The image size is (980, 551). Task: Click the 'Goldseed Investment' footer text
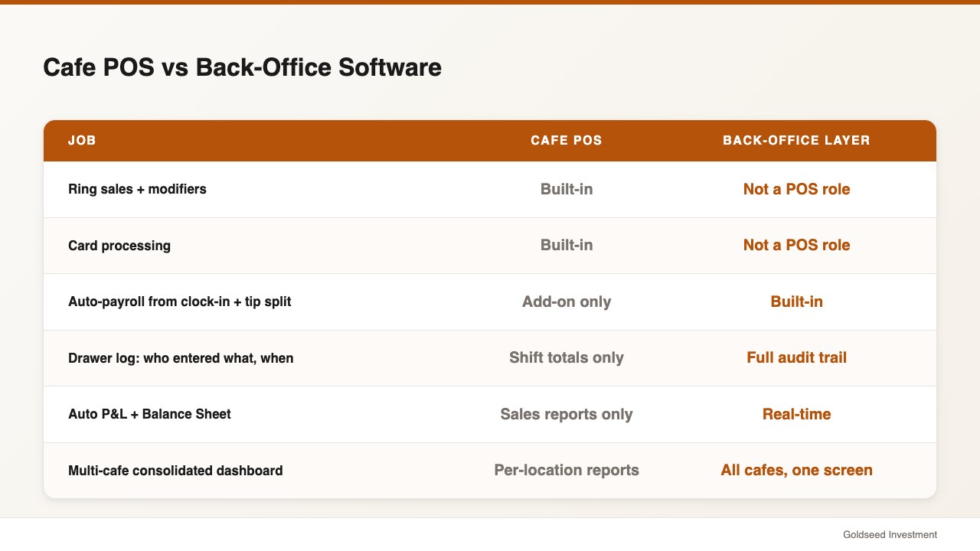pyautogui.click(x=890, y=534)
